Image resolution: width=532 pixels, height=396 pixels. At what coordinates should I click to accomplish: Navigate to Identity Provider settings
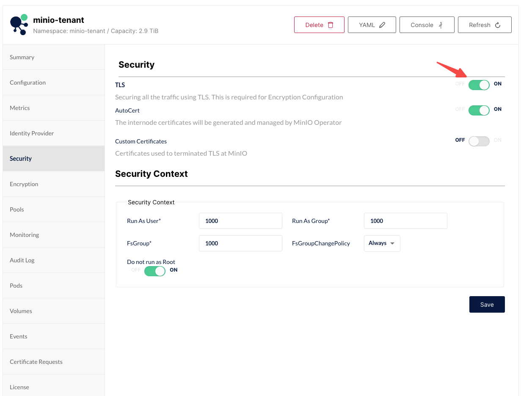click(x=31, y=133)
